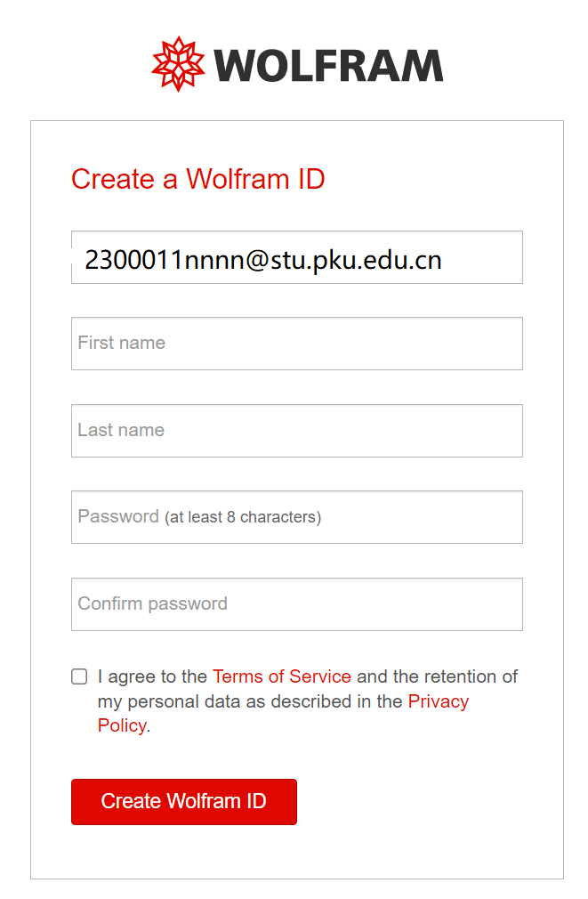
Task: Click the 'Create a Wolfram ID' heading
Action: point(198,179)
